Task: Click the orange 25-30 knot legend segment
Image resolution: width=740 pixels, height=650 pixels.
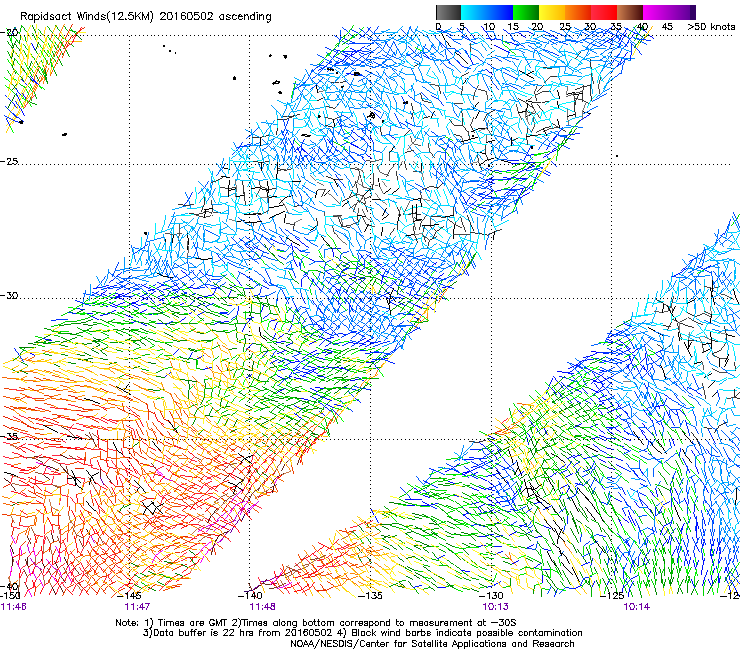Action: click(578, 12)
